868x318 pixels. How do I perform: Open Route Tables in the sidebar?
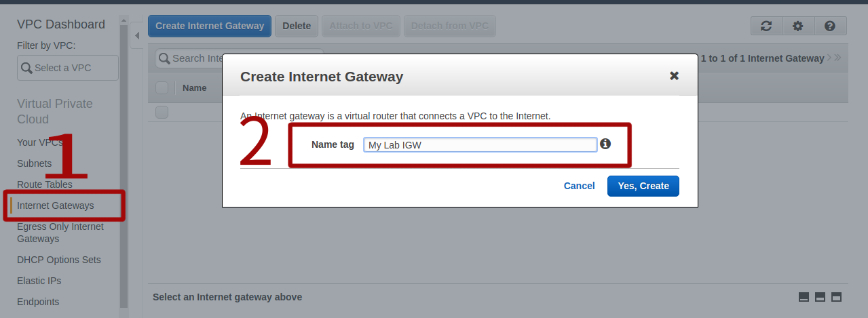[45, 184]
